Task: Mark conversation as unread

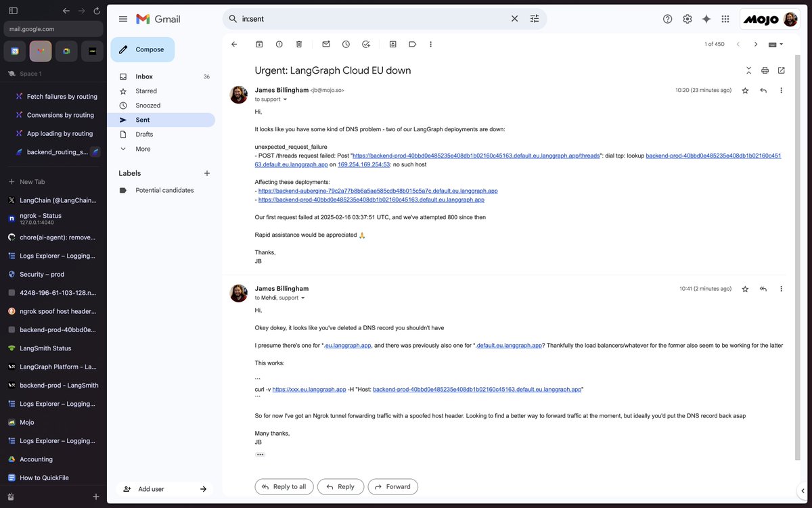Action: tap(326, 44)
